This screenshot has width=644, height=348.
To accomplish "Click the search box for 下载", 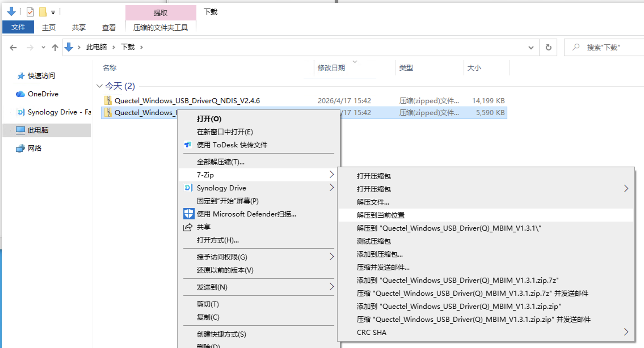I will (604, 47).
